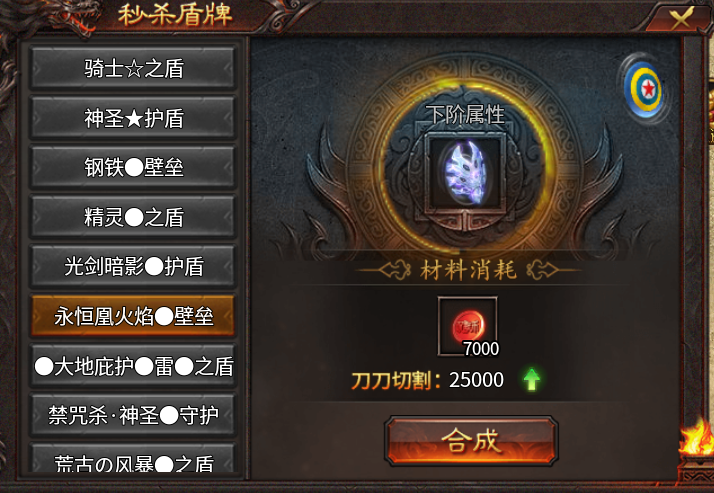The image size is (714, 493).
Task: Open the 钢铁●壁垒 entry
Action: (133, 167)
